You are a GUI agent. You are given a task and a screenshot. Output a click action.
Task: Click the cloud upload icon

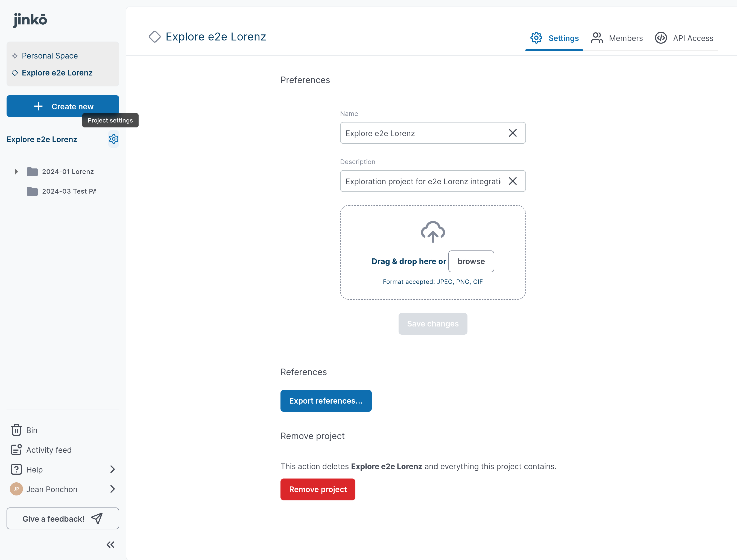pos(432,232)
